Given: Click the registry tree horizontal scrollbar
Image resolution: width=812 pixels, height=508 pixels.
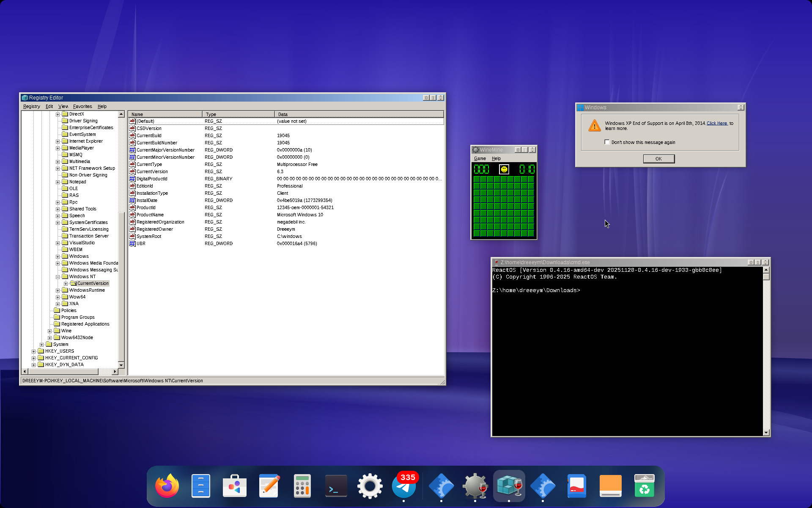Looking at the screenshot, I should 63,372.
